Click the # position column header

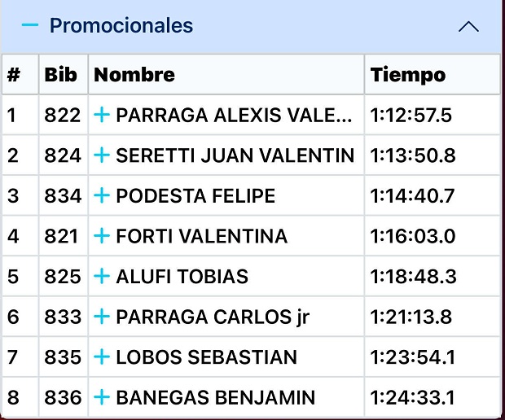pos(14,75)
